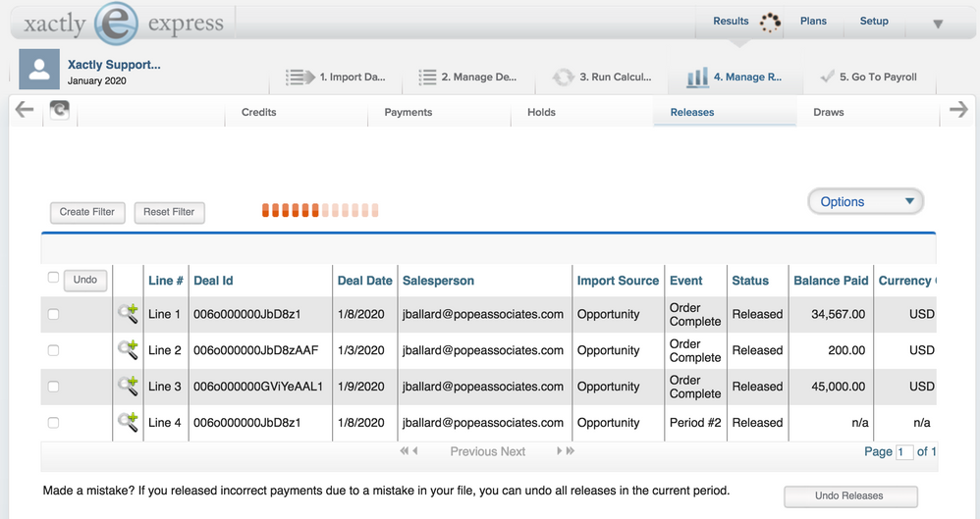Click the Manage Results bar chart icon
This screenshot has height=519, width=980.
coord(697,77)
